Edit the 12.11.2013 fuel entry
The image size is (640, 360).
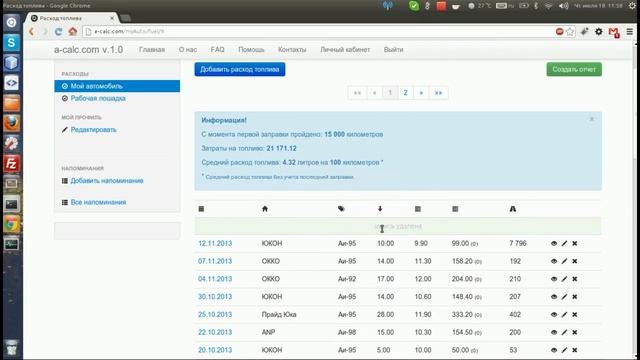[564, 243]
